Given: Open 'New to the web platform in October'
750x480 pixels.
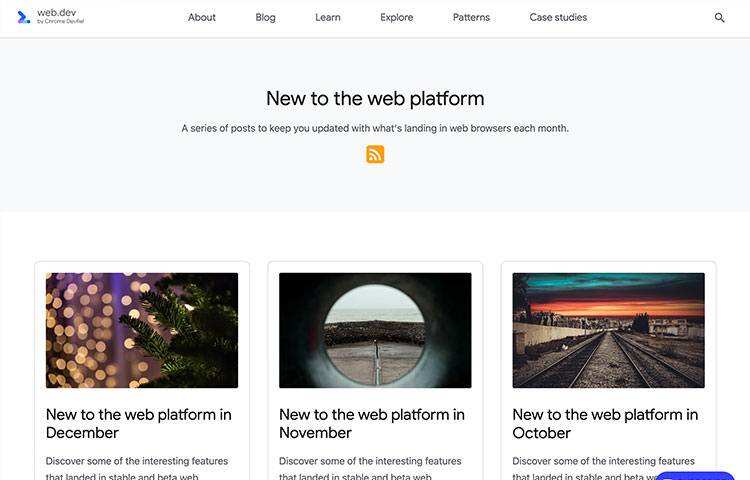Looking at the screenshot, I should click(x=605, y=423).
